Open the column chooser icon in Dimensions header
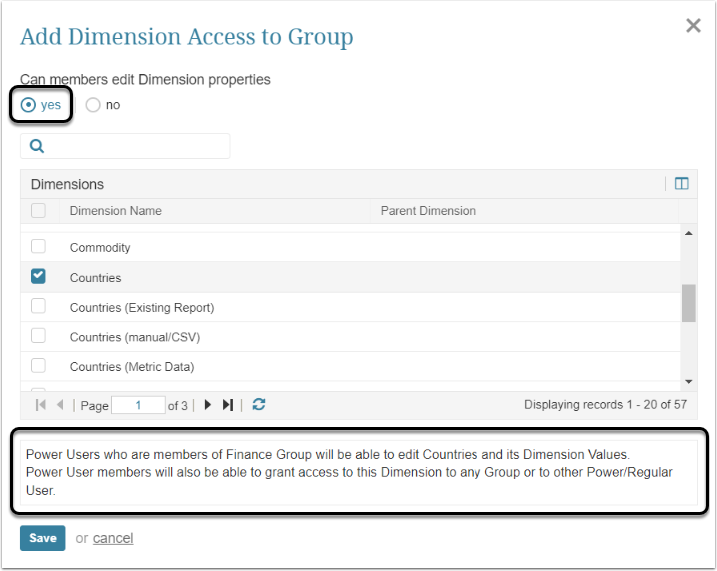This screenshot has height=571, width=717. tap(682, 184)
